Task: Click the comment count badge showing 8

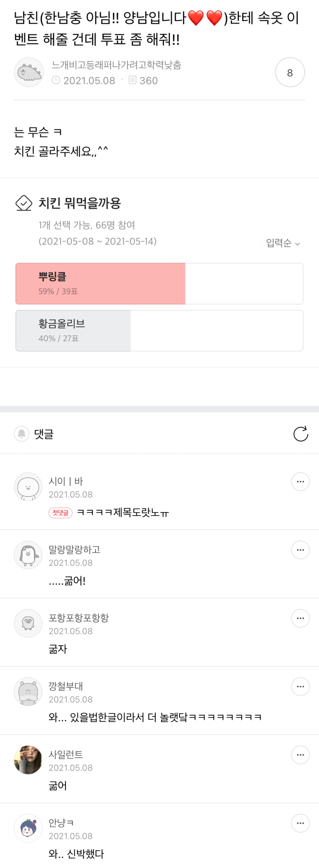Action: pyautogui.click(x=290, y=72)
